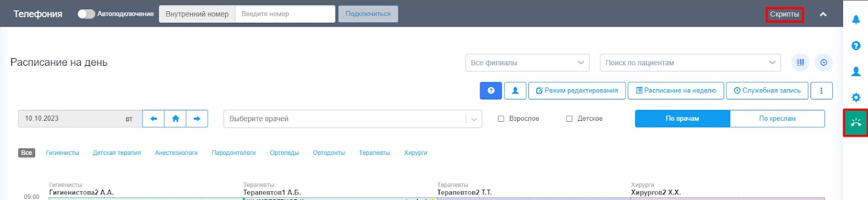Click the date field 10.10.2023
Screen dimensions: 868x200
pos(80,118)
